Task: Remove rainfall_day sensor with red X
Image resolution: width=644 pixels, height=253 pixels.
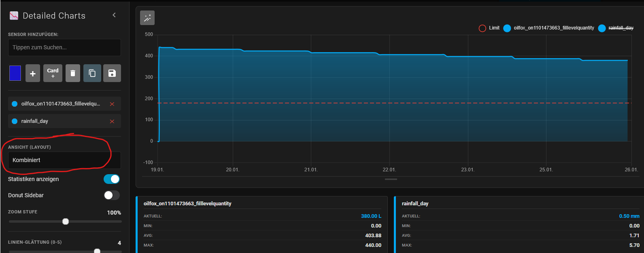Action: pos(112,121)
